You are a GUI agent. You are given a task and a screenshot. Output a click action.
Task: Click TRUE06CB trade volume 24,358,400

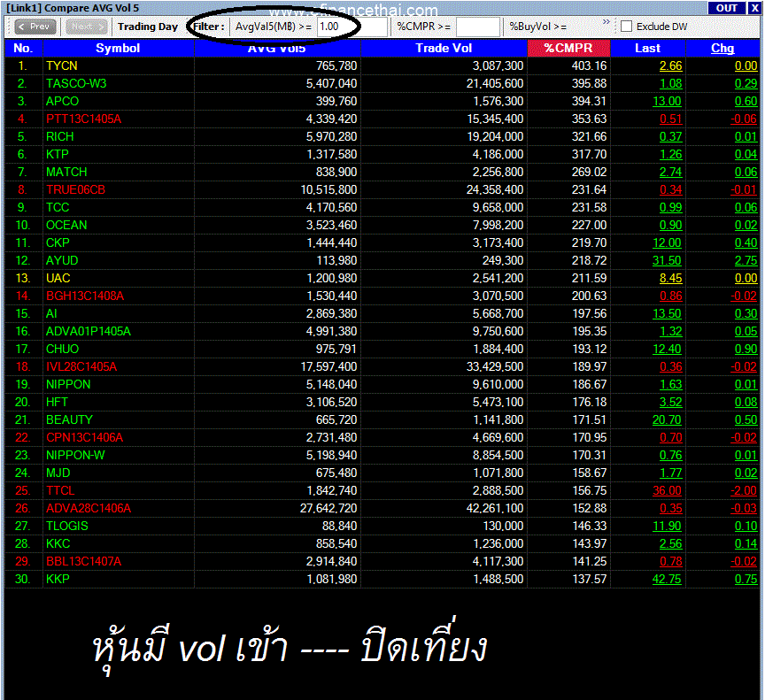[x=495, y=189]
